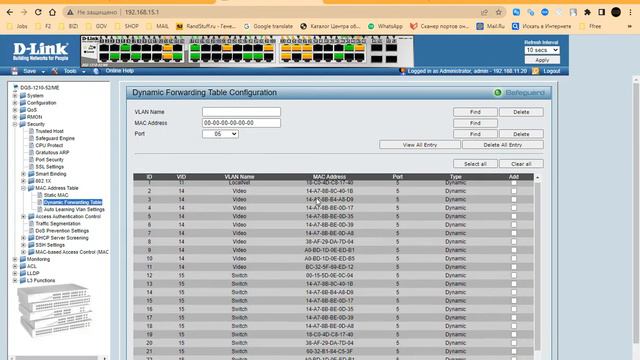Expand the System tree node
Image resolution: width=640 pixels, height=360 pixels.
[15, 96]
